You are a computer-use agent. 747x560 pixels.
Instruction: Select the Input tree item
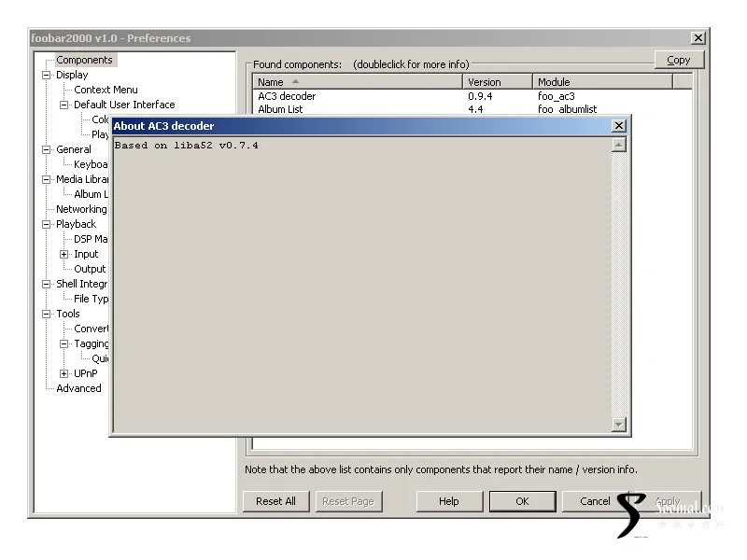click(86, 254)
